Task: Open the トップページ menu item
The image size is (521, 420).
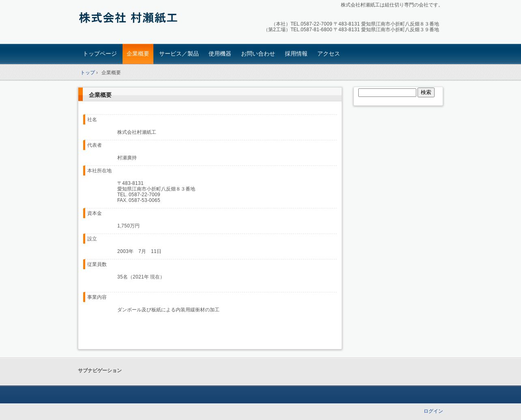Action: pyautogui.click(x=100, y=54)
